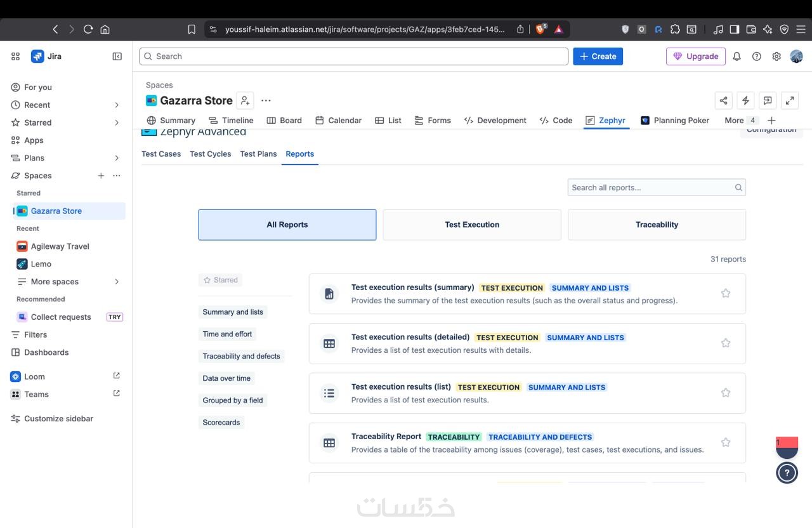Screen dimensions: 812x528
Task: Star the Test execution results (detailed) report
Action: click(x=726, y=343)
